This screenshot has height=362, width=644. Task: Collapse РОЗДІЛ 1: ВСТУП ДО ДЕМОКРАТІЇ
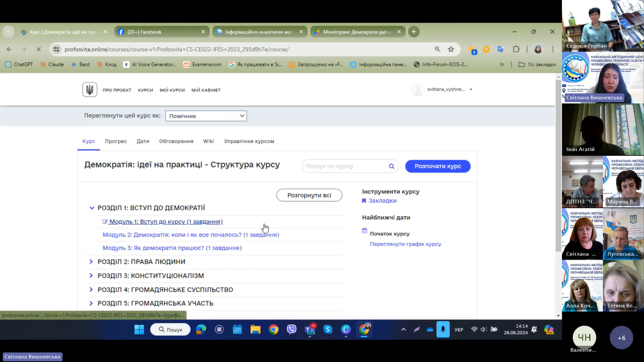coord(92,208)
